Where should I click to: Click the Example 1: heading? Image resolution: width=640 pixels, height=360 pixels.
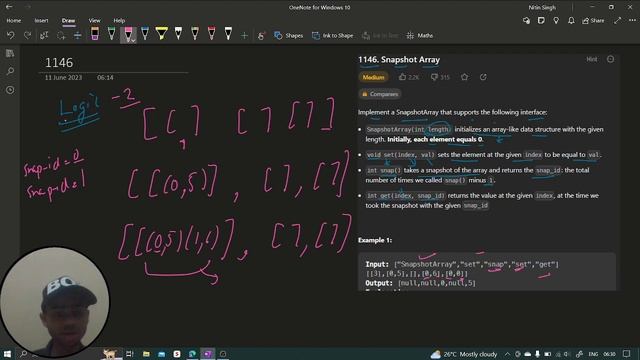pos(375,240)
